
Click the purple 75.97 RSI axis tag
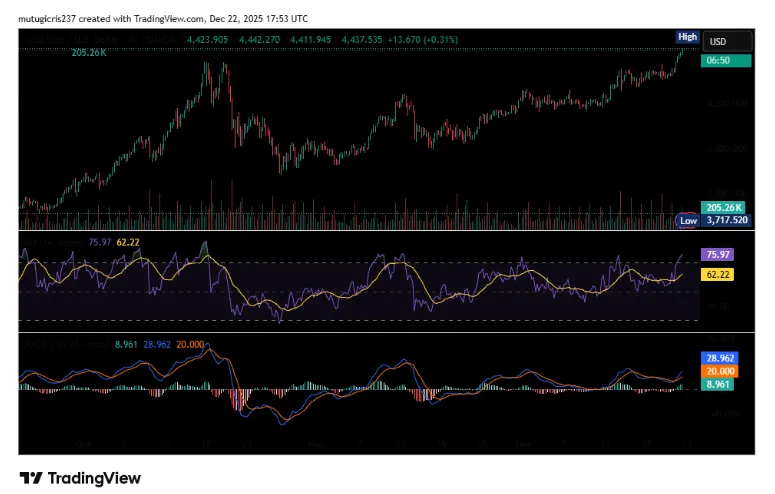717,255
